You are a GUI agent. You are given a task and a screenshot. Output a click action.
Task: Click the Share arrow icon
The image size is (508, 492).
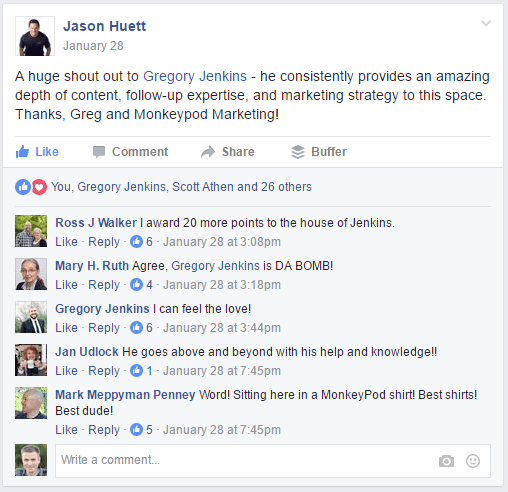click(208, 152)
